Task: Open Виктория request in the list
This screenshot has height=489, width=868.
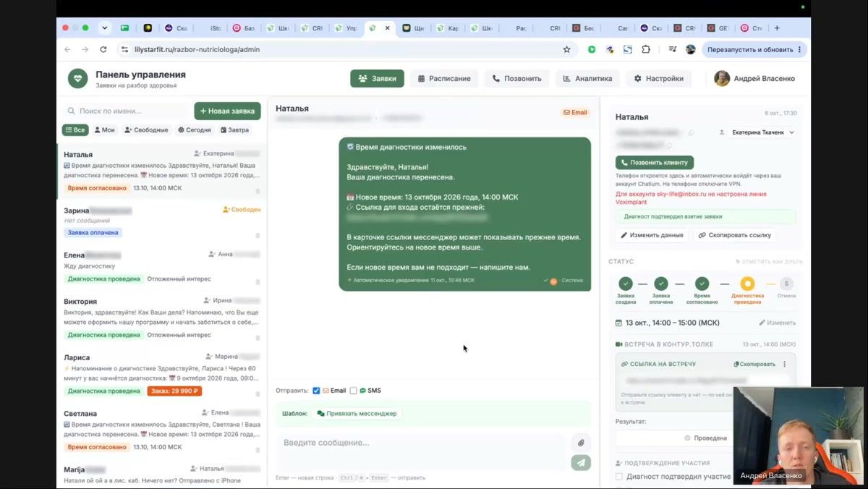Action: pos(162,317)
